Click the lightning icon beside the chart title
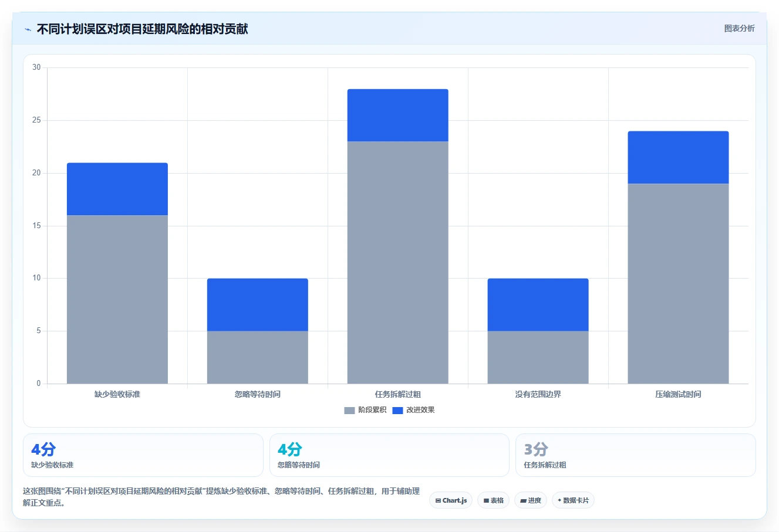 (28, 29)
